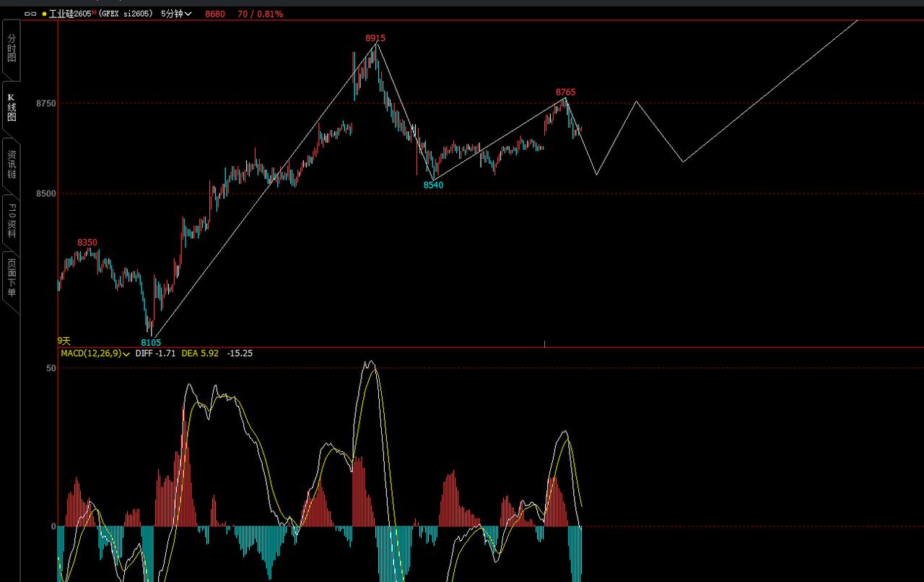This screenshot has height=582, width=924.
Task: Click the 8350 peak price label
Action: coord(87,243)
